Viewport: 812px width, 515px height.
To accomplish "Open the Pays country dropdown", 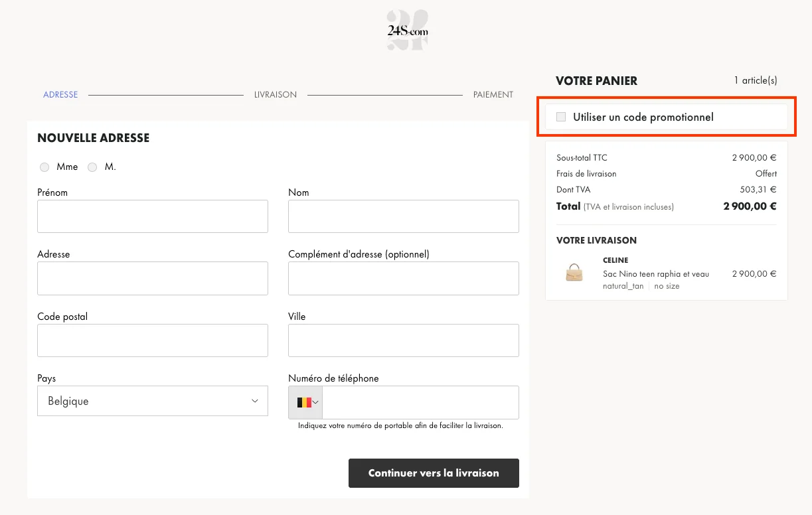I will tap(153, 401).
